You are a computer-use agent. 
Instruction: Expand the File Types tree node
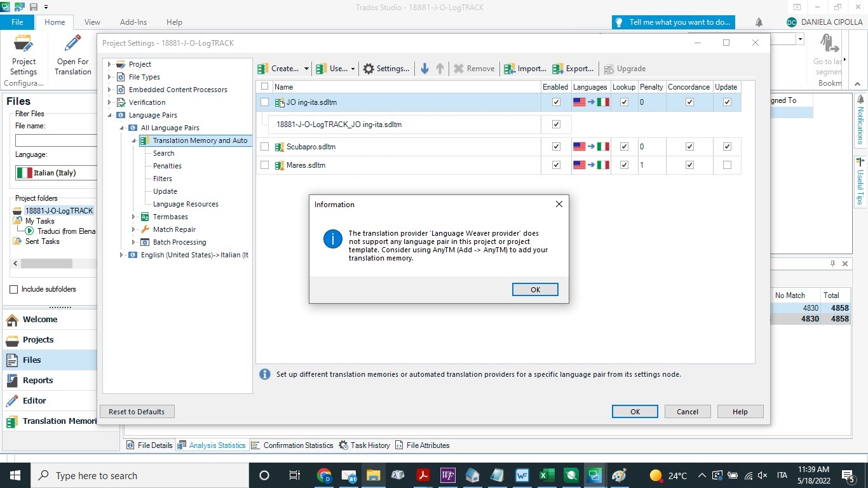(109, 77)
